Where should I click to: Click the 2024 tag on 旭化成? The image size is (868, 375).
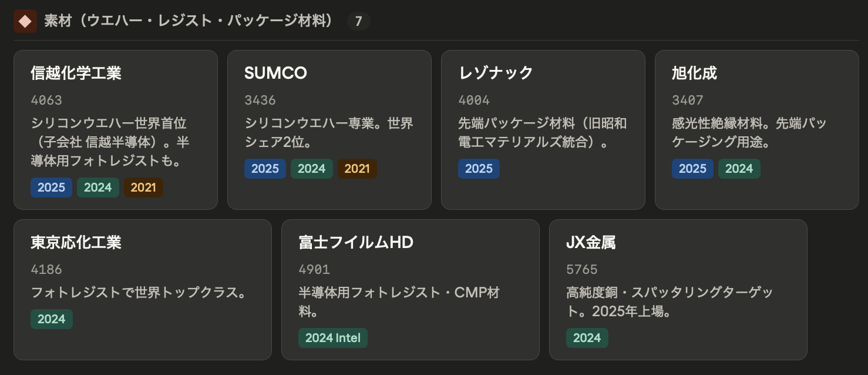click(x=739, y=169)
